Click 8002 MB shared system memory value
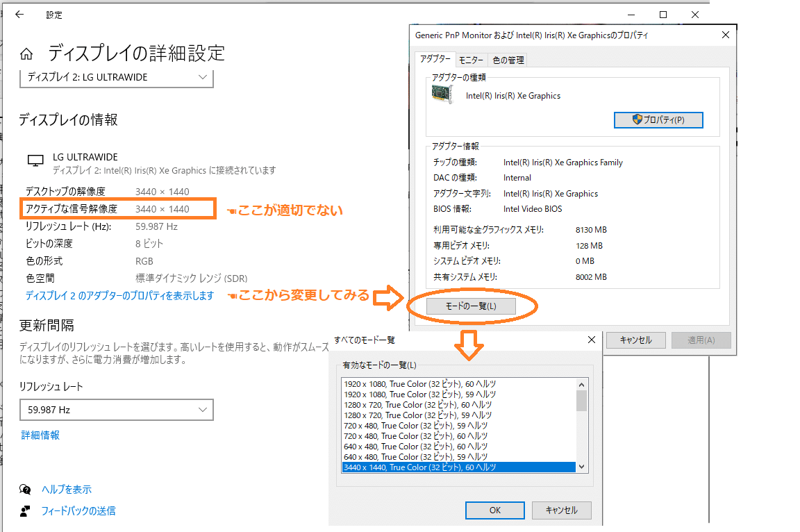Image resolution: width=800 pixels, height=532 pixels. pyautogui.click(x=591, y=277)
